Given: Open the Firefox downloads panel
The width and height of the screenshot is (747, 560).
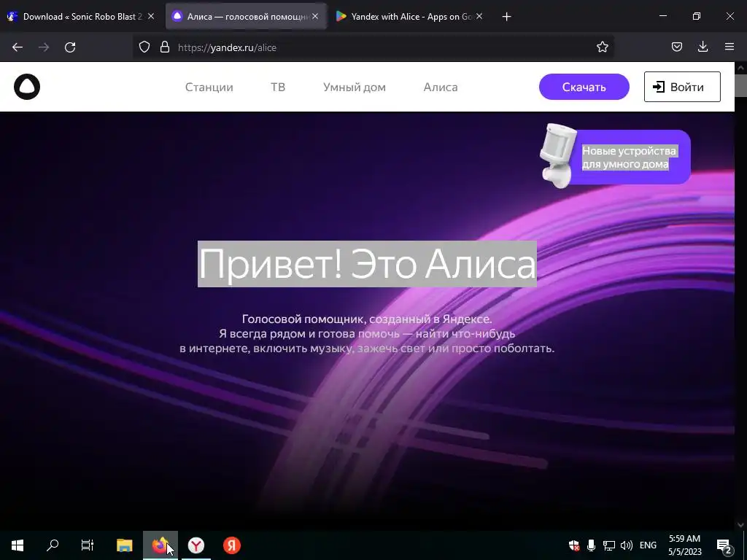Looking at the screenshot, I should pos(703,47).
